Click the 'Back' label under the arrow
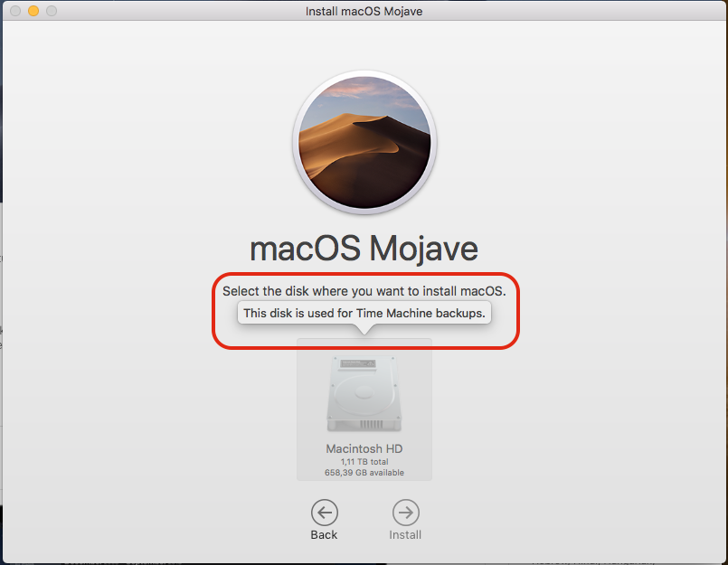Image resolution: width=728 pixels, height=565 pixels. click(x=324, y=535)
